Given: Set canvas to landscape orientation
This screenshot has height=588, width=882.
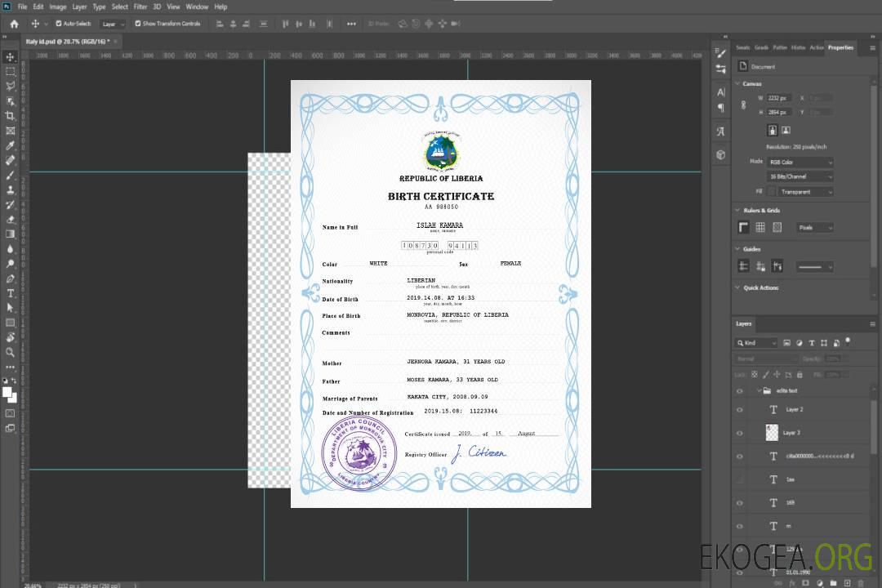Looking at the screenshot, I should tap(786, 131).
